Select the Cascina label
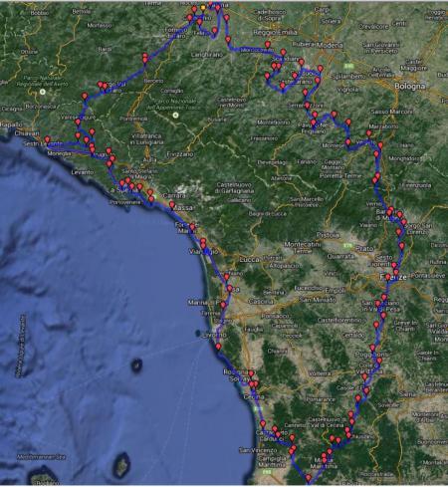This screenshot has height=487, width=448. (x=261, y=302)
